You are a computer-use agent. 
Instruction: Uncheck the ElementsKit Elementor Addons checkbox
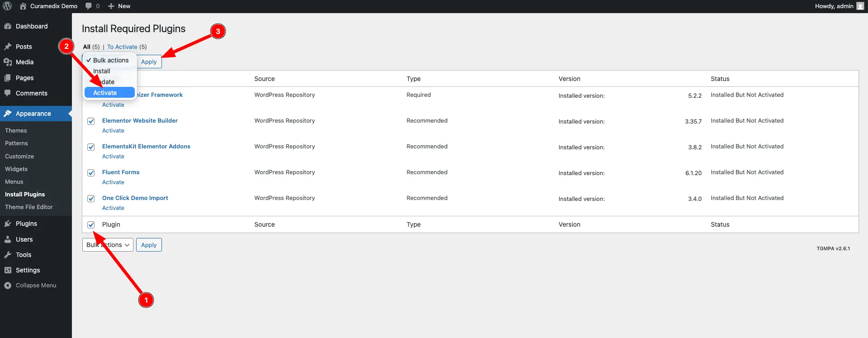click(x=91, y=147)
